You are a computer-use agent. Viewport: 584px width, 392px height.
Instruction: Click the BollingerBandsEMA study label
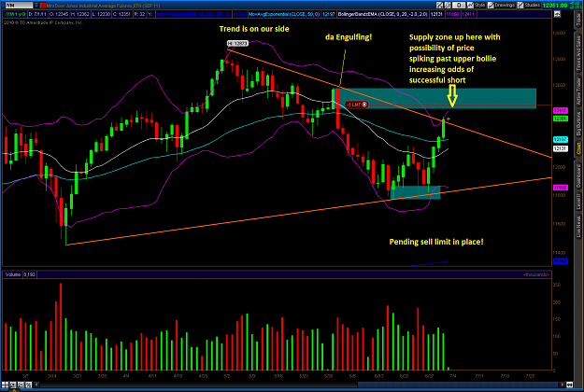[383, 14]
